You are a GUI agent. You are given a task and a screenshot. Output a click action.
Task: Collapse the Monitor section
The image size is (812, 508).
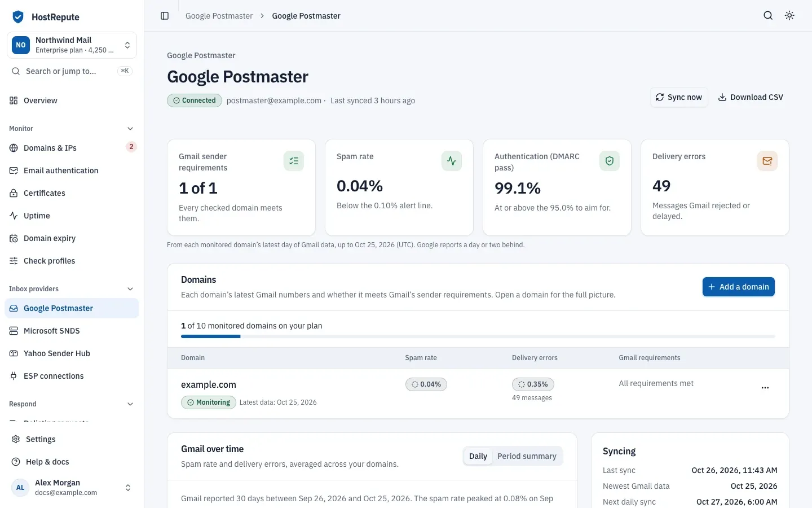click(72, 129)
